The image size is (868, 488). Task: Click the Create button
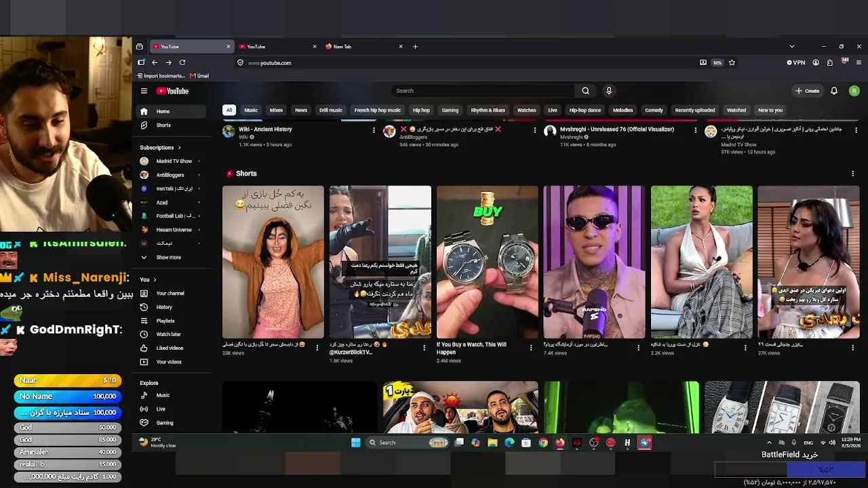click(x=808, y=91)
